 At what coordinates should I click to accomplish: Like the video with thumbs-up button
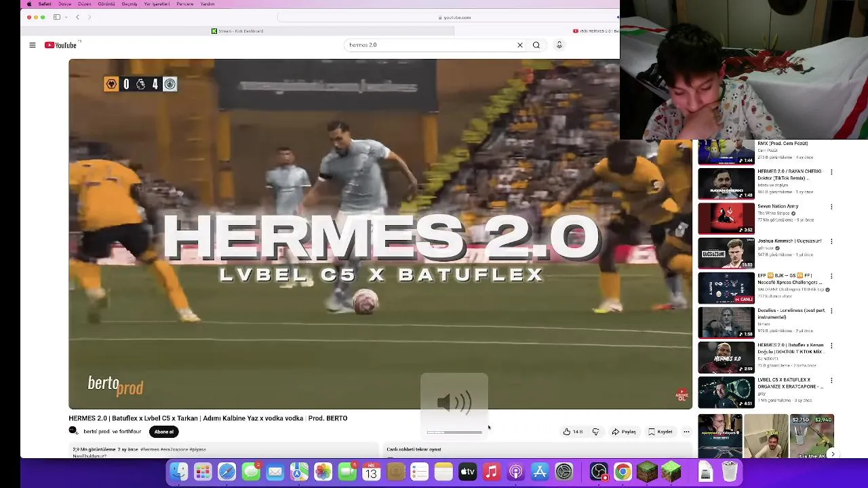point(573,432)
